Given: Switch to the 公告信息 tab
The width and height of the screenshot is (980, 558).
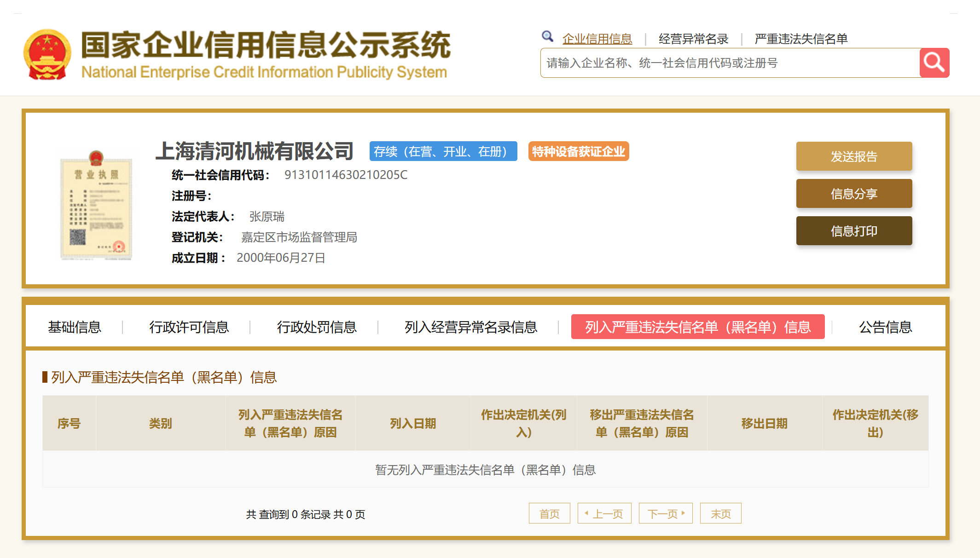Looking at the screenshot, I should (886, 327).
